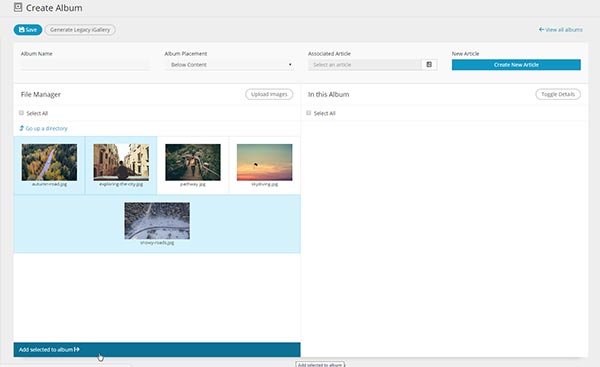Check Select All in File Manager
The height and width of the screenshot is (367, 600).
point(21,113)
